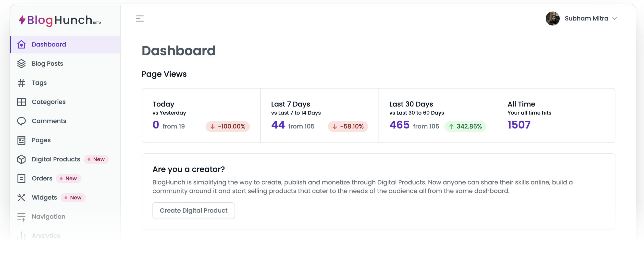Click the Pages document icon

point(22,140)
